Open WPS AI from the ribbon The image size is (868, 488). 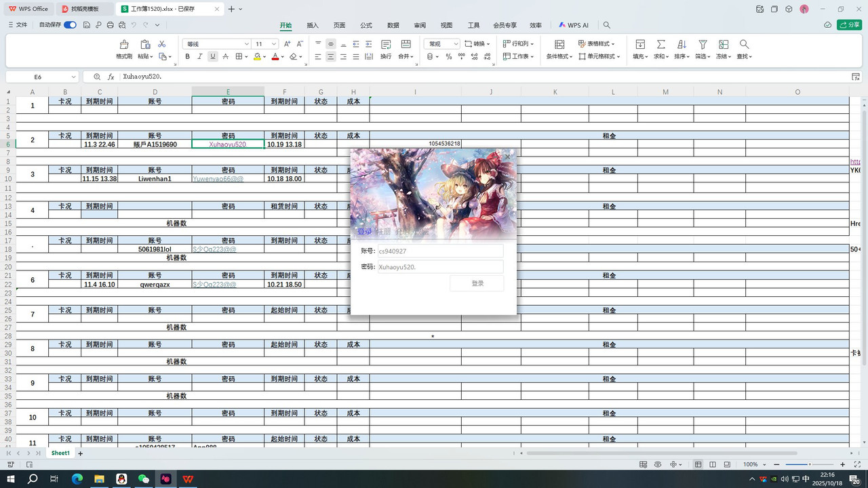click(x=574, y=25)
